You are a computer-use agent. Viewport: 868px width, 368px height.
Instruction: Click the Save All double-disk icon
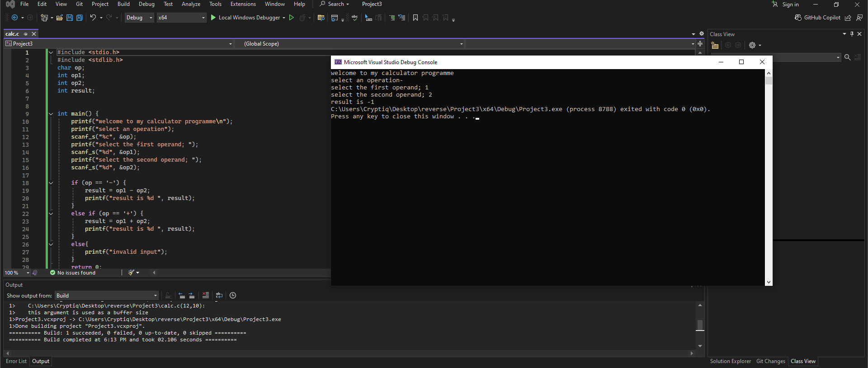click(80, 18)
